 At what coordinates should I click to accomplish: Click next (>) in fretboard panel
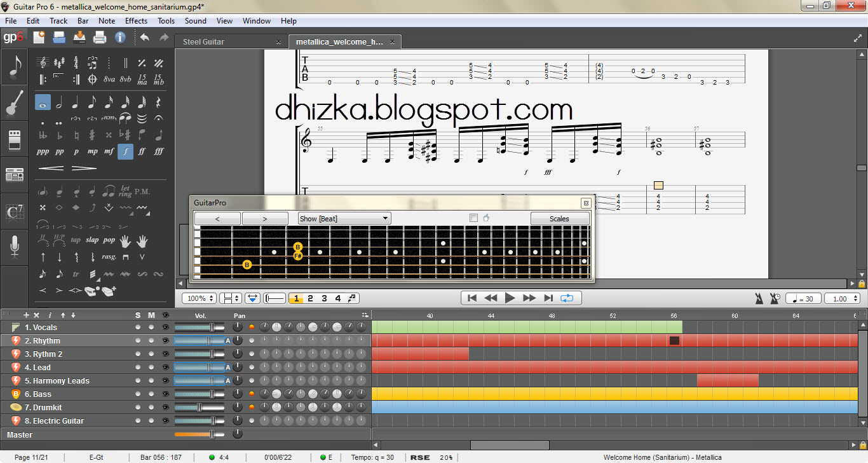pos(265,218)
